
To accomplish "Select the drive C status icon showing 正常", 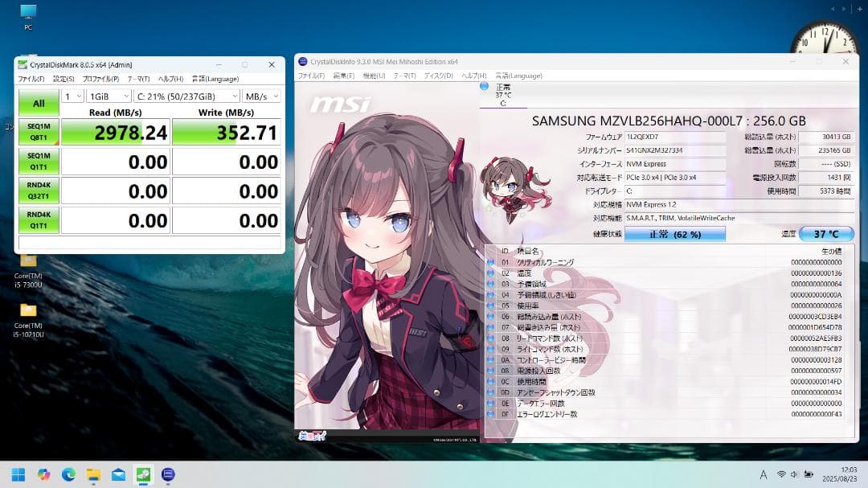I will click(x=503, y=95).
